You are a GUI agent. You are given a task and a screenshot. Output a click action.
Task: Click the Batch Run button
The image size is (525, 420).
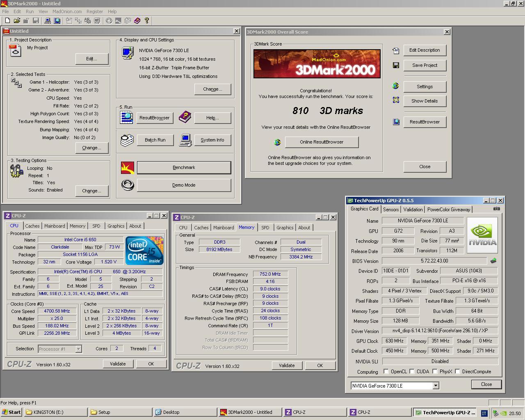pyautogui.click(x=155, y=140)
